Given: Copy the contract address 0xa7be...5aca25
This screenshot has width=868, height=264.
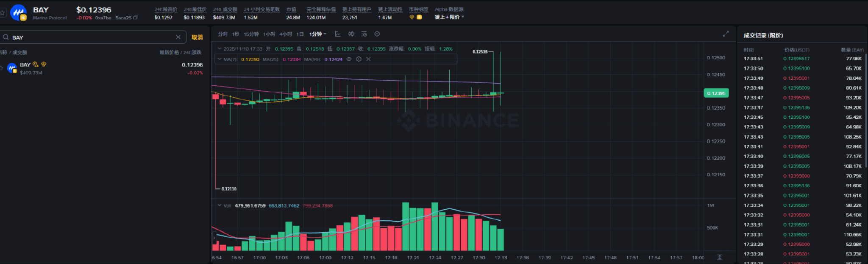Looking at the screenshot, I should (x=136, y=18).
